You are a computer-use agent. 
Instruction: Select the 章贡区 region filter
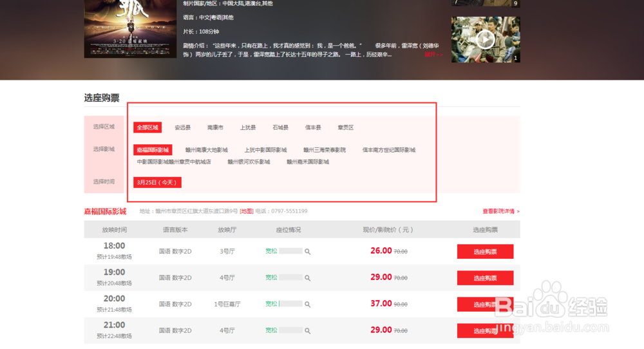pyautogui.click(x=345, y=127)
